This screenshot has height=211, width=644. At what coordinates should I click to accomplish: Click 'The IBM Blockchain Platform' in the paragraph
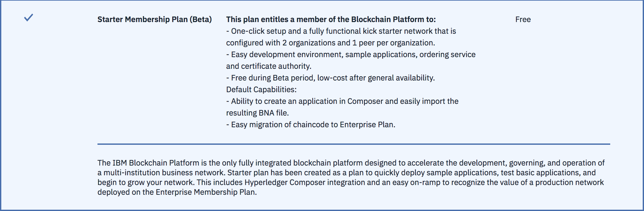148,163
